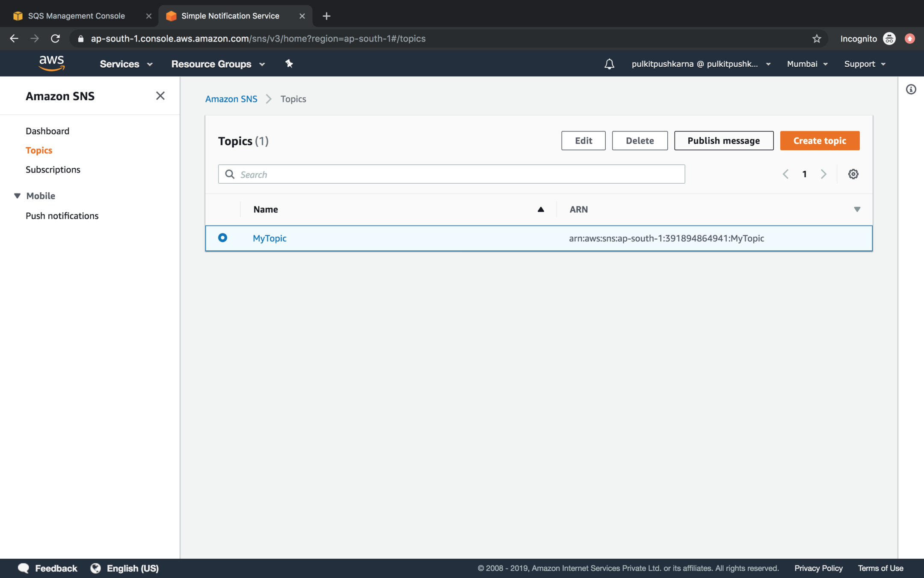The height and width of the screenshot is (578, 924).
Task: Sort topics by Name column arrow
Action: pos(541,209)
